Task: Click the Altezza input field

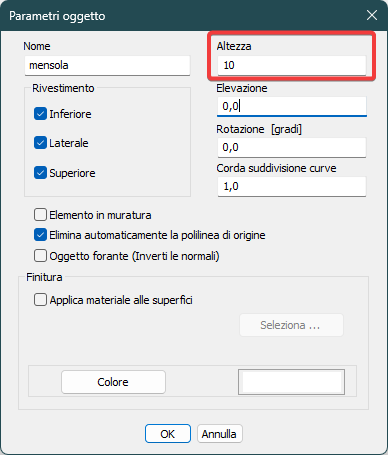Action: coord(292,65)
